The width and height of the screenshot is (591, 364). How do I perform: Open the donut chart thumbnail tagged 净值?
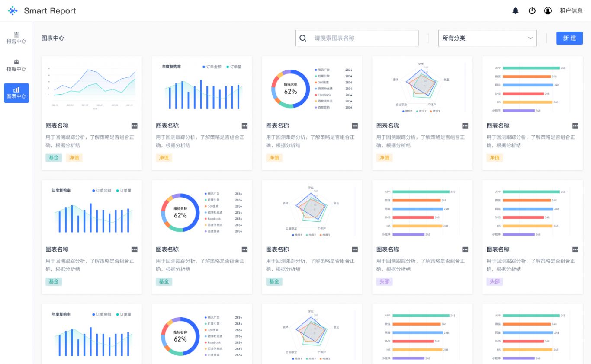(312, 88)
